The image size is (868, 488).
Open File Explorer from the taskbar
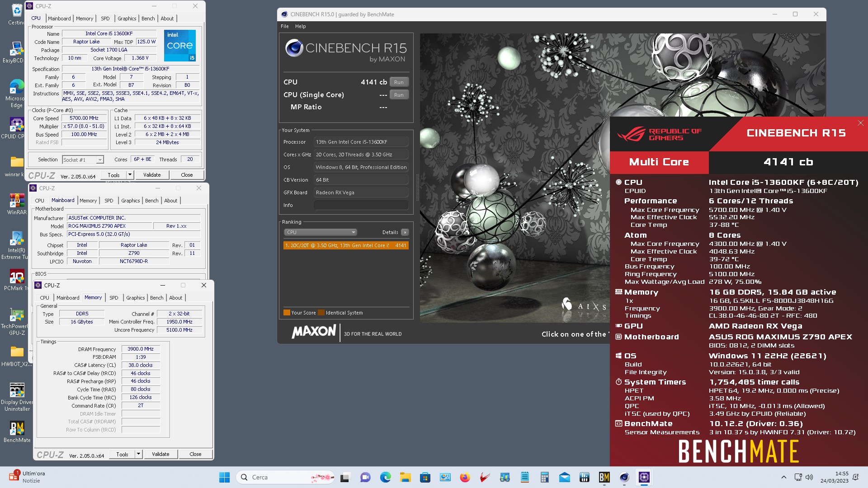pos(405,477)
